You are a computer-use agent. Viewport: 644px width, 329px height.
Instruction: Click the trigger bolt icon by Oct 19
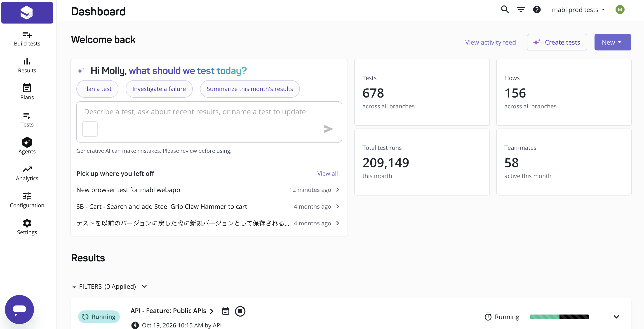[x=135, y=325]
